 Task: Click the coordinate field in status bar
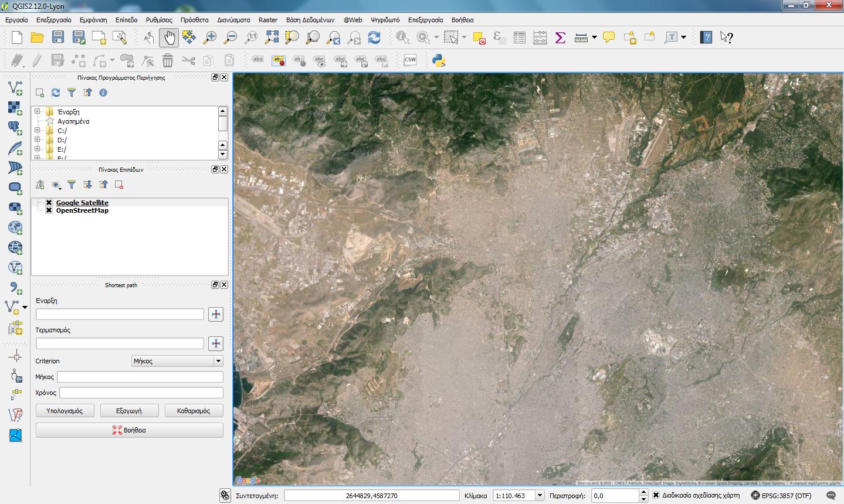(371, 495)
